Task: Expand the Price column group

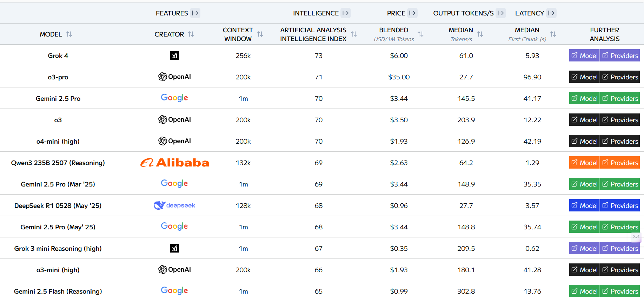Action: click(x=412, y=13)
